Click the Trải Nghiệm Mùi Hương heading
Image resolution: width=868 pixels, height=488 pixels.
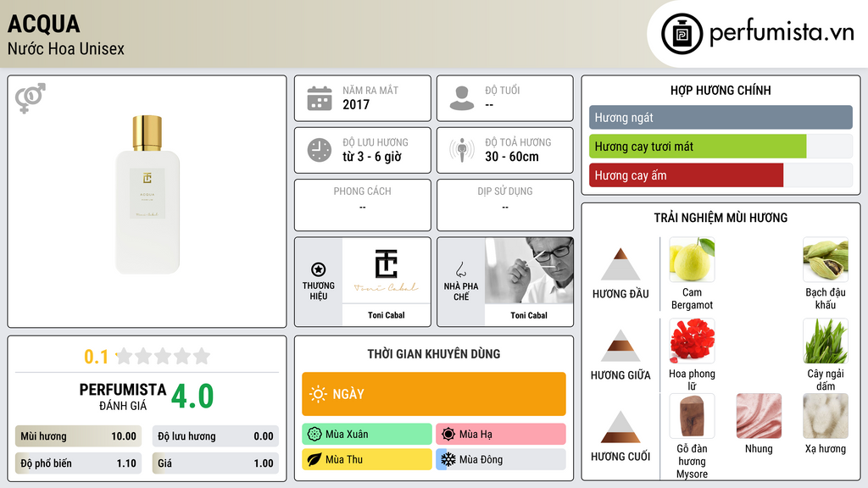[x=721, y=218]
